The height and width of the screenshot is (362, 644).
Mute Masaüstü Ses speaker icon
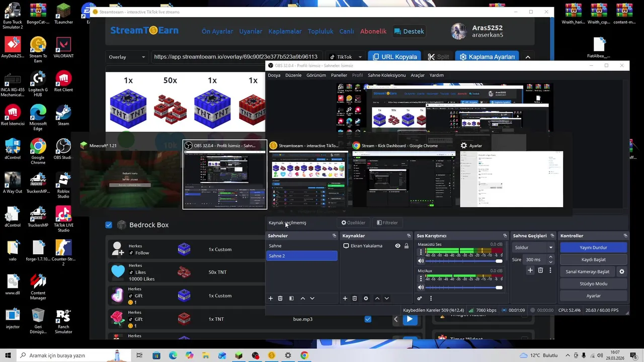[421, 261]
